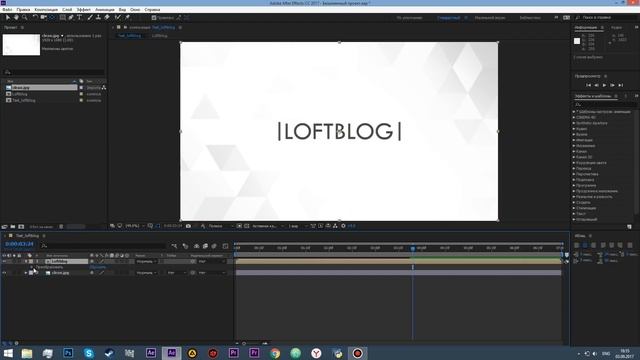
Task: Switch to the Аудио panel tab
Action: (616, 27)
